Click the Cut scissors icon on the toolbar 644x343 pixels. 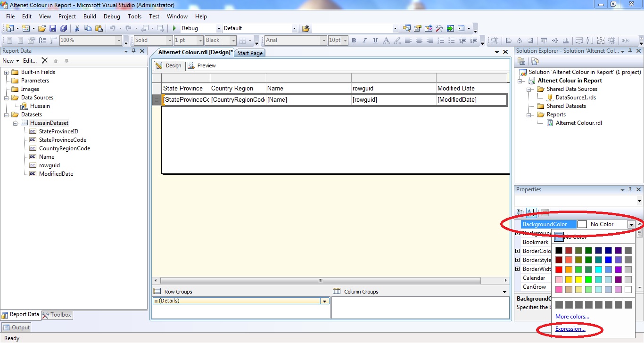(x=77, y=28)
